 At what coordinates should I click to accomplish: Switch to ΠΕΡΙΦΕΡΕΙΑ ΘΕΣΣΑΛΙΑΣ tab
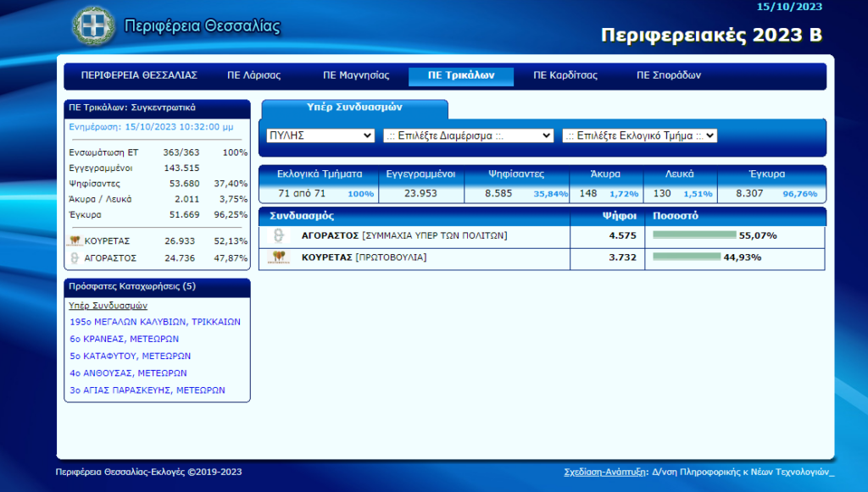click(x=139, y=75)
